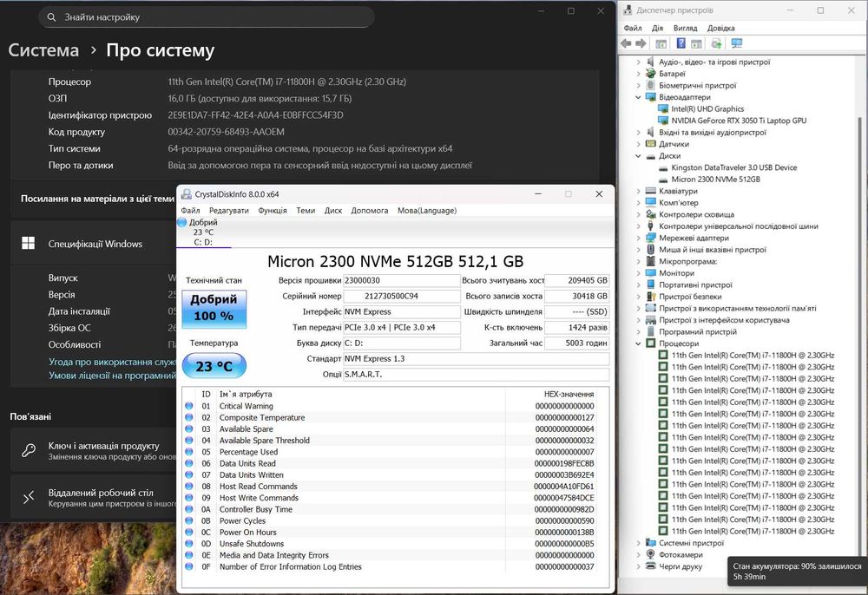Click the serial number field 212730500C94

402,296
